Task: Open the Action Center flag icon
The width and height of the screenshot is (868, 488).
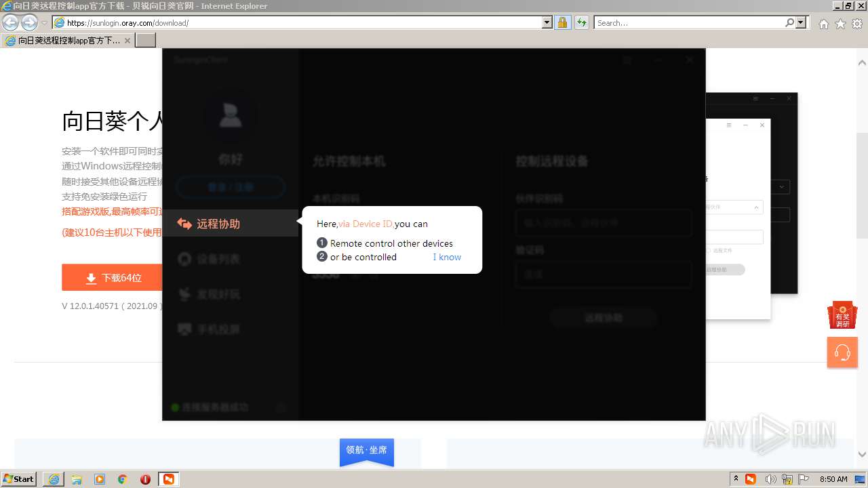Action: pyautogui.click(x=804, y=479)
